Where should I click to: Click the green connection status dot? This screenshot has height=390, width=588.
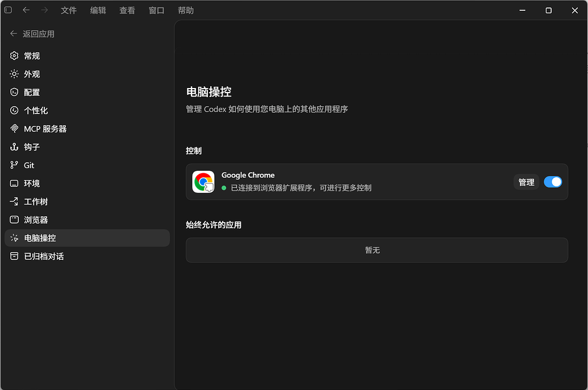coord(224,188)
